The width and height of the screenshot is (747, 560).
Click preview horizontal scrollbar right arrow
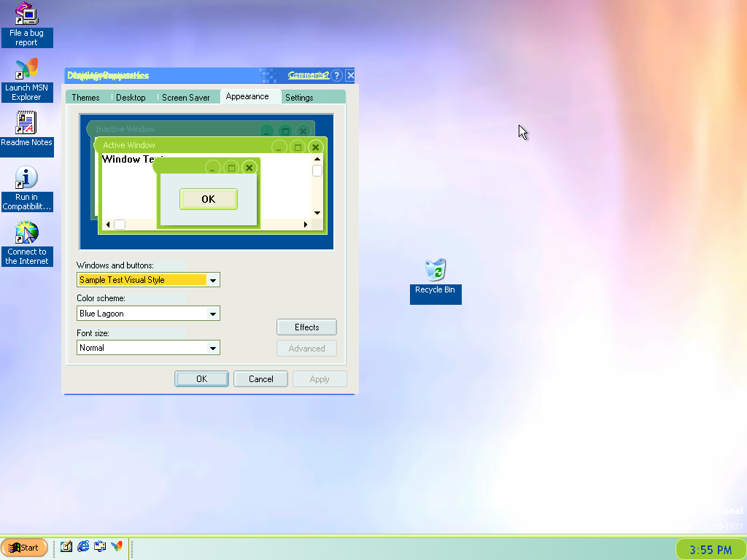pyautogui.click(x=306, y=225)
